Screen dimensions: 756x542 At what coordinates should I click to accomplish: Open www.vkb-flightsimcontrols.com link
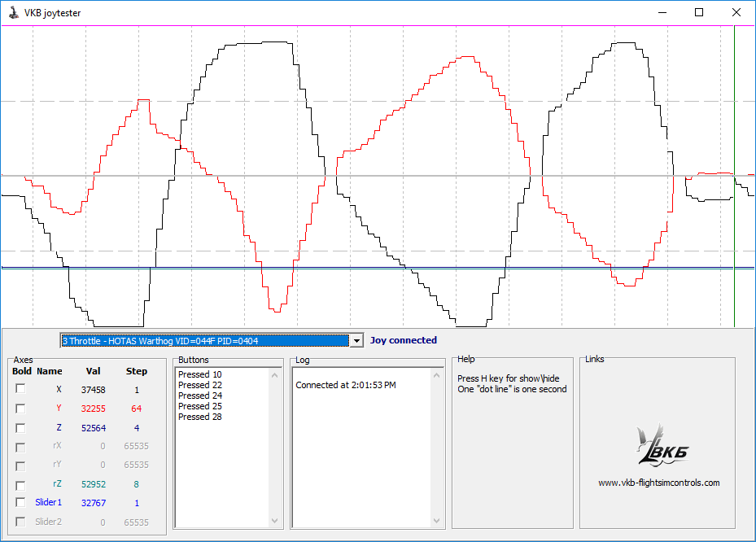point(658,483)
